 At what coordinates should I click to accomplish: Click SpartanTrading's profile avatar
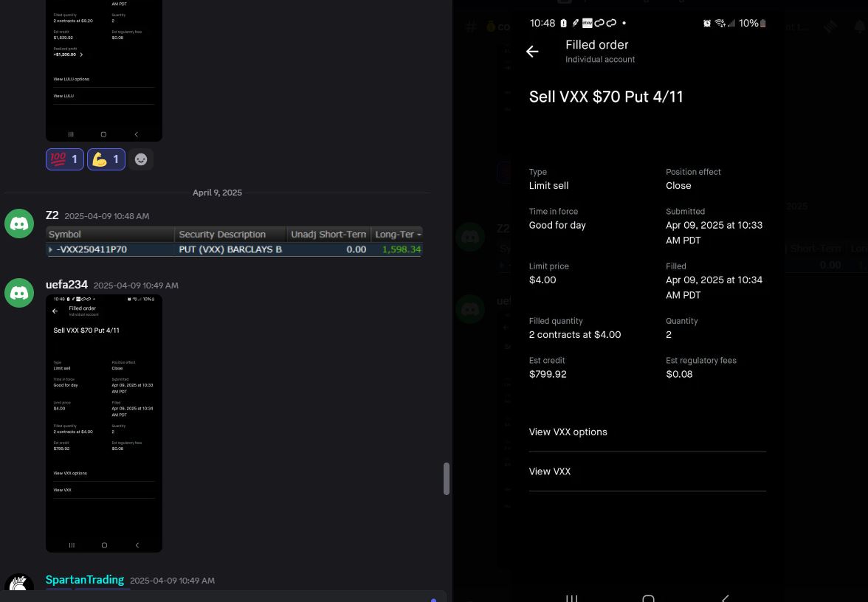[x=19, y=584]
